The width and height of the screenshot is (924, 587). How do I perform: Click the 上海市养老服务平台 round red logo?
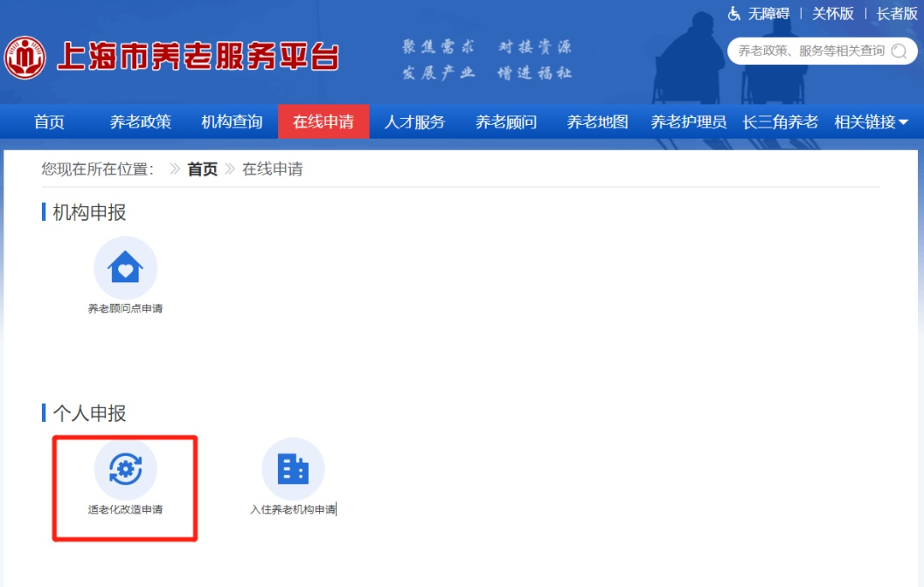(x=25, y=57)
